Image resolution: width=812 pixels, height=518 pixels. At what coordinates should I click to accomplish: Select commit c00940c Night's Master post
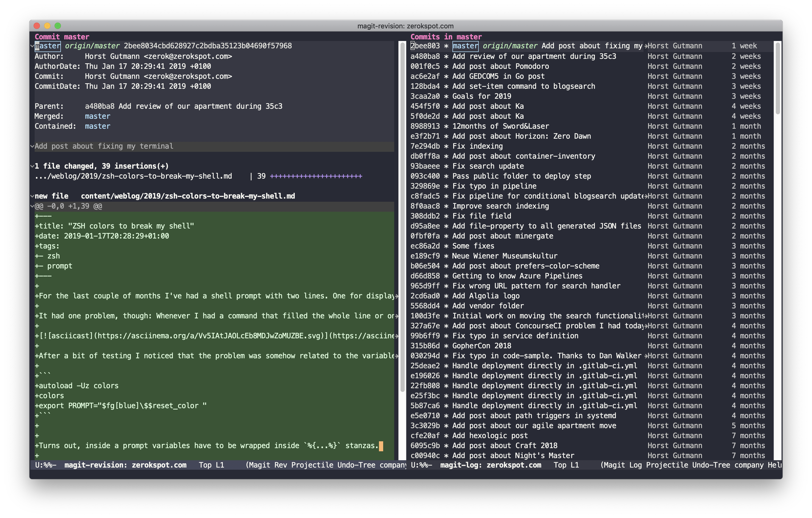[592, 455]
